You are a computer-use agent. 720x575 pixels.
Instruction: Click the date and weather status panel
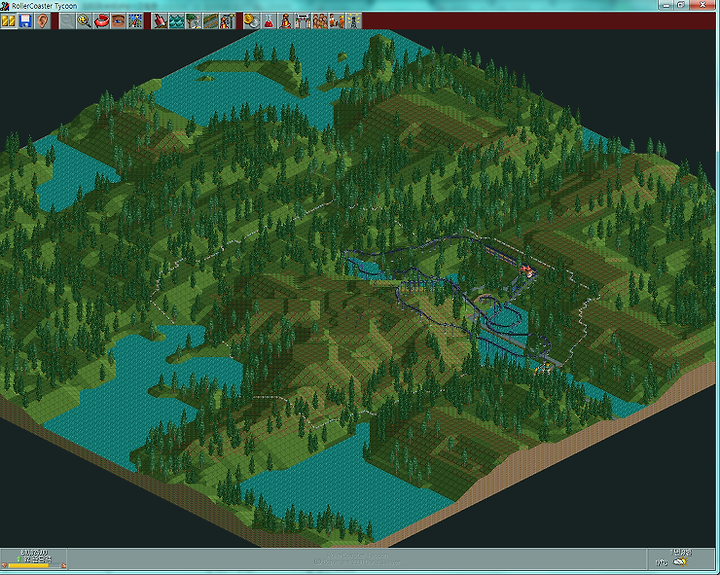click(681, 559)
